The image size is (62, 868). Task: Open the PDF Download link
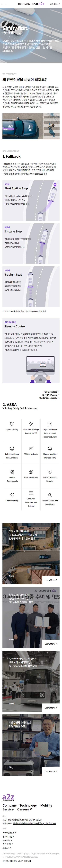click(52, 392)
